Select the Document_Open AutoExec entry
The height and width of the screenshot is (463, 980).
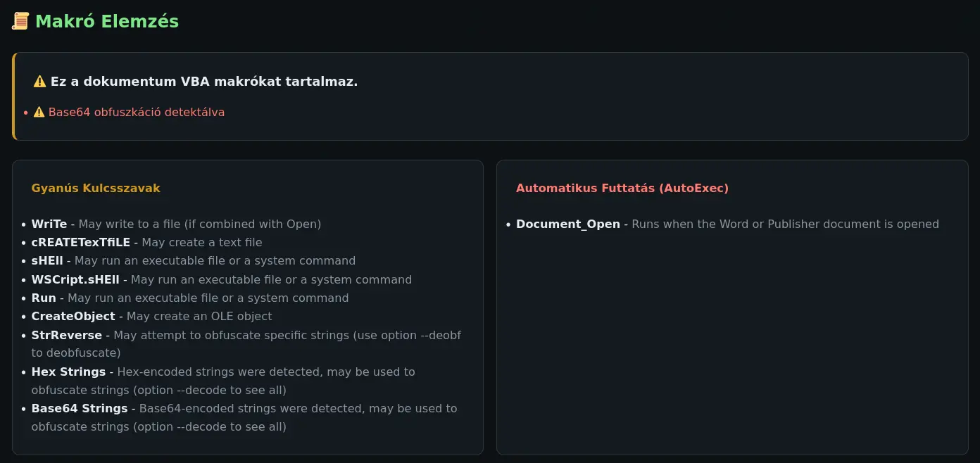[568, 224]
